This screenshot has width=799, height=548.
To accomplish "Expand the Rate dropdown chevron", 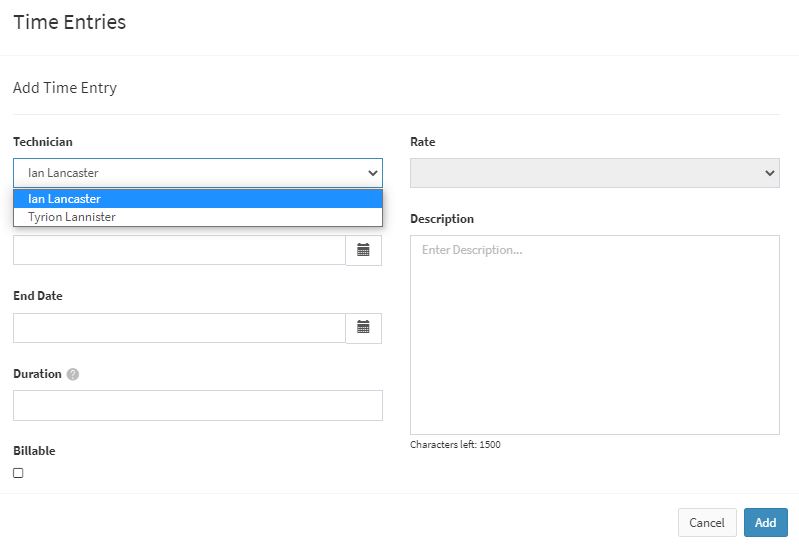I will pyautogui.click(x=770, y=173).
